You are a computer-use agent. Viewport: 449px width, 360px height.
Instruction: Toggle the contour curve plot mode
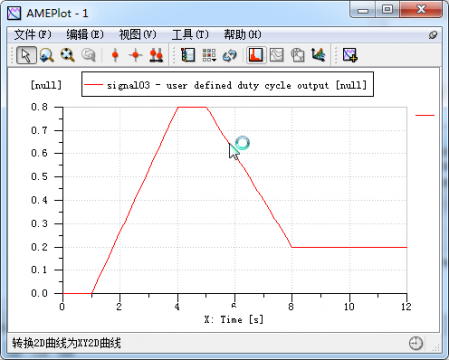pos(277,55)
